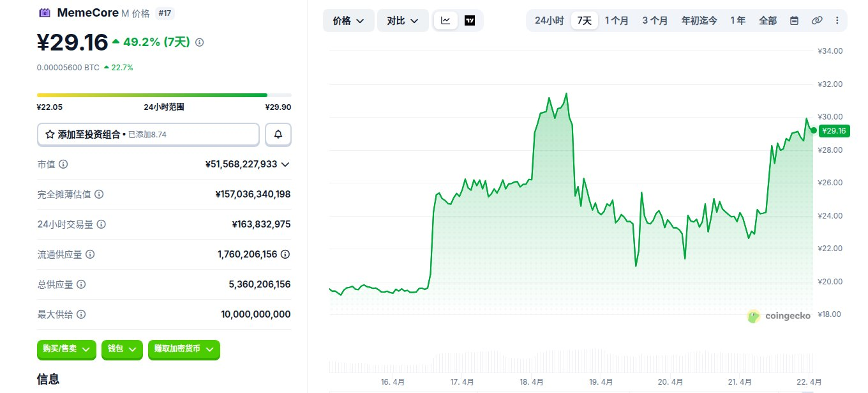Click the MemeCore coin logo icon
The image size is (868, 393).
(44, 12)
